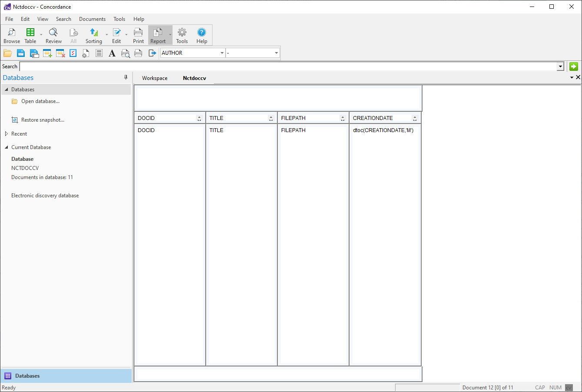The width and height of the screenshot is (582, 392).
Task: Open the Documents menu
Action: (92, 19)
